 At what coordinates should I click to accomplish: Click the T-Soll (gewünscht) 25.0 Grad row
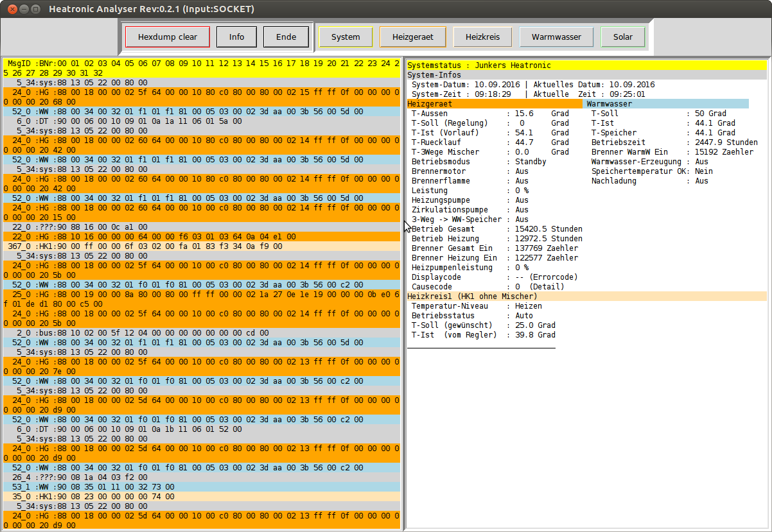click(484, 325)
